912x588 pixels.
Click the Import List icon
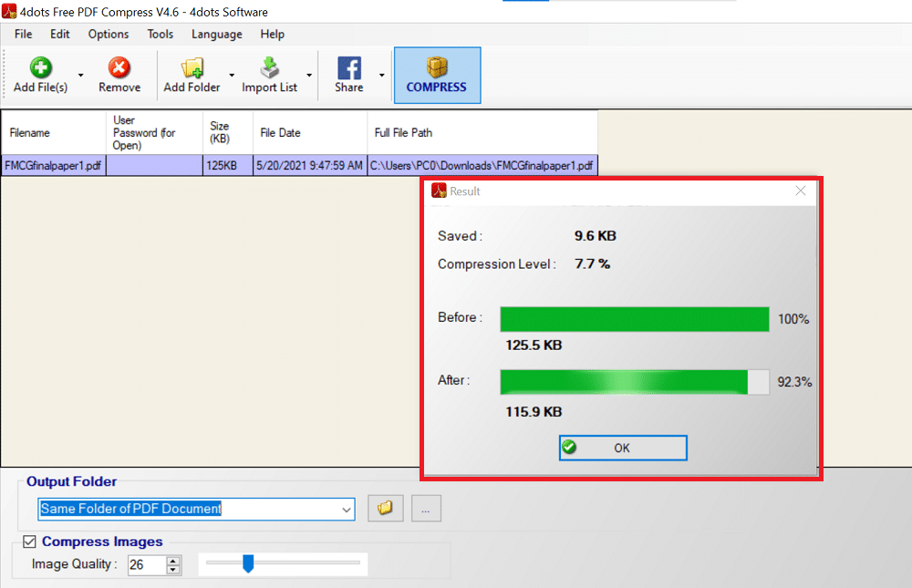[x=269, y=68]
